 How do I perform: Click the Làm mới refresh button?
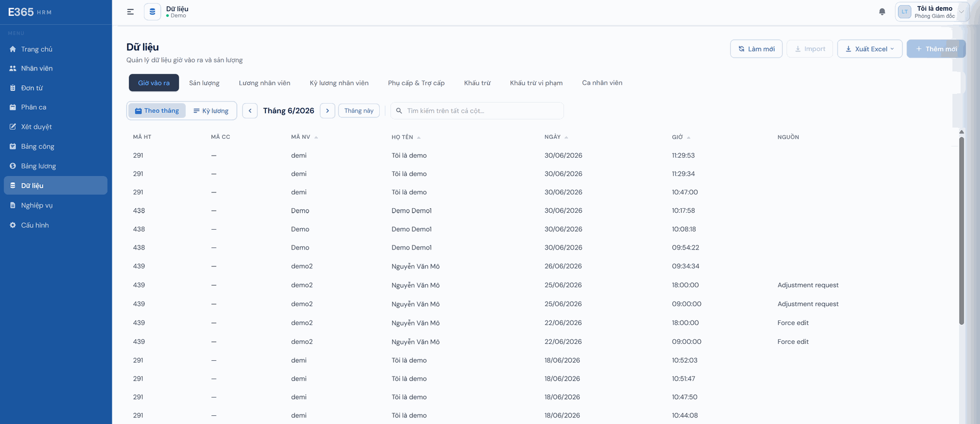tap(756, 49)
